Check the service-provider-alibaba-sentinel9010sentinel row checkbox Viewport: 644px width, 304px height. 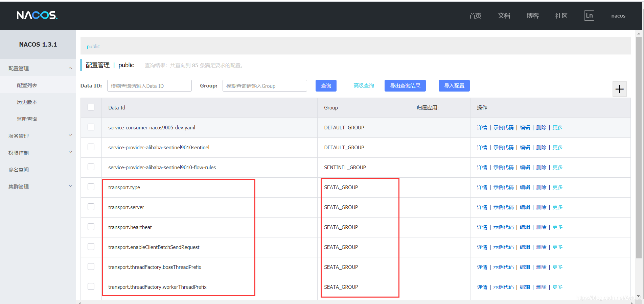(91, 147)
